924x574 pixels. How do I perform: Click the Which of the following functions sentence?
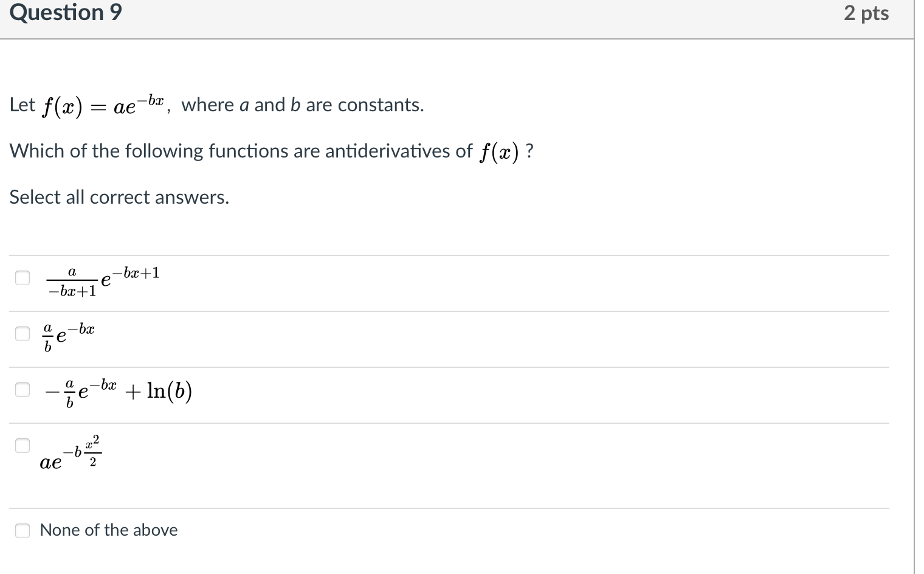click(272, 151)
